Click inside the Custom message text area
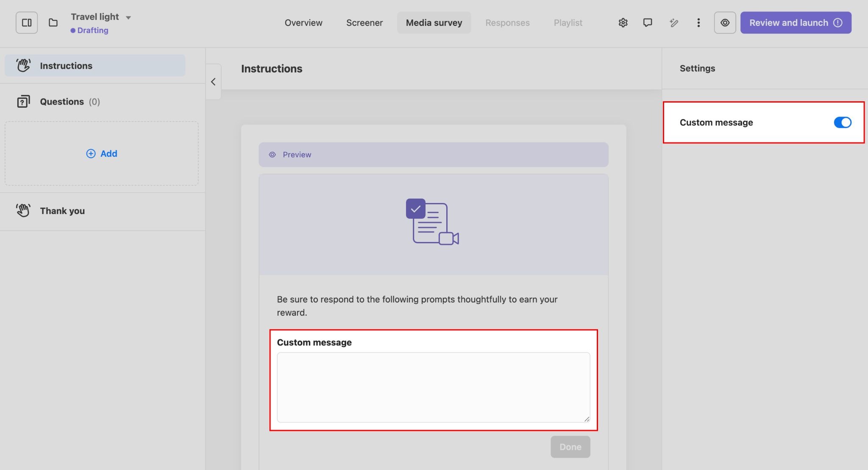The width and height of the screenshot is (868, 470). click(433, 387)
